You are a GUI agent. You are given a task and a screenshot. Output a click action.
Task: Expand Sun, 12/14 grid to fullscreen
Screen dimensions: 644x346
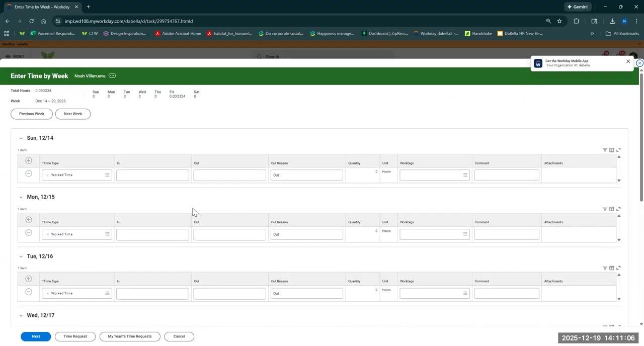(618, 150)
